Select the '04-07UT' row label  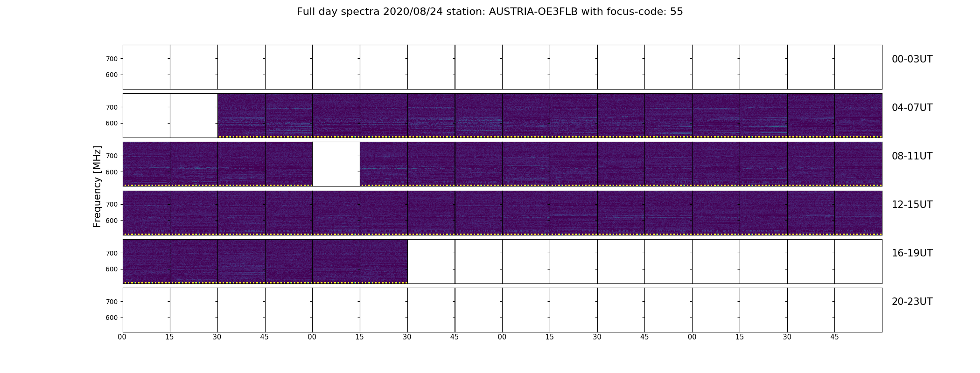click(x=912, y=108)
